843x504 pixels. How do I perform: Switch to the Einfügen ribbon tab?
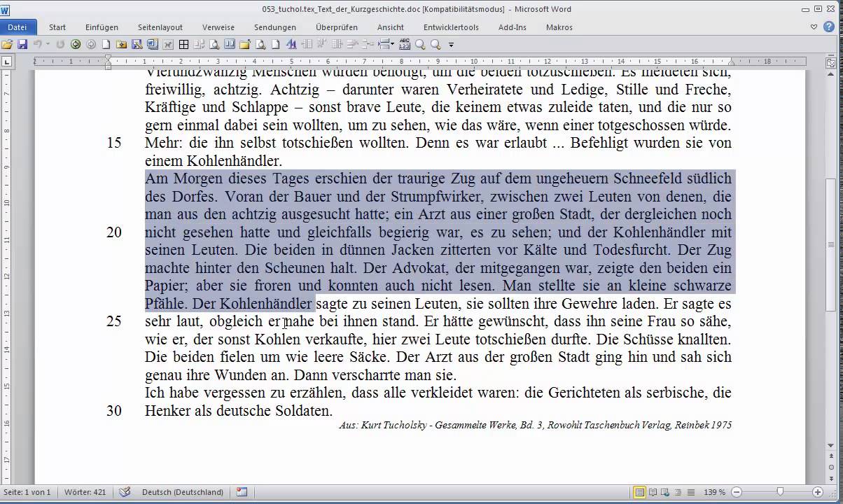[x=102, y=27]
